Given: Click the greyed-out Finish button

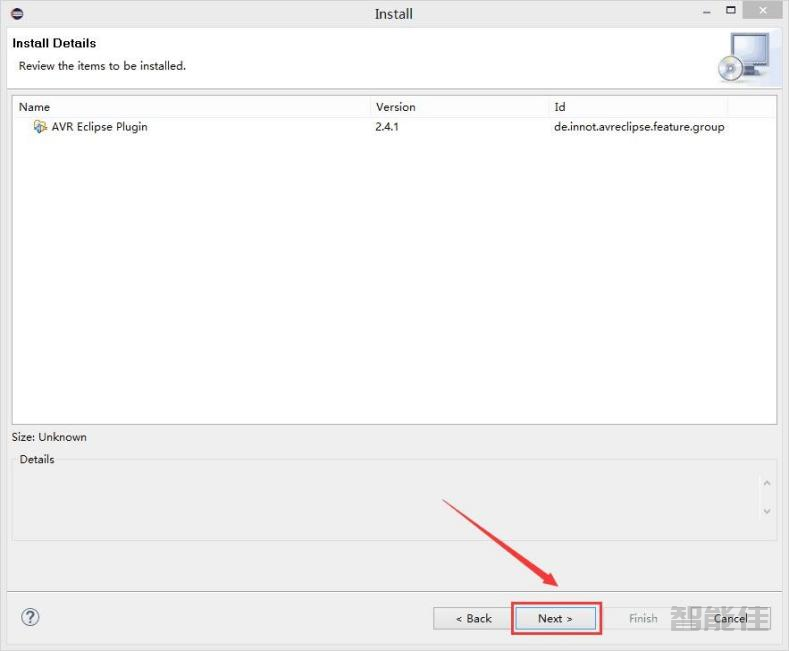Looking at the screenshot, I should 643,618.
